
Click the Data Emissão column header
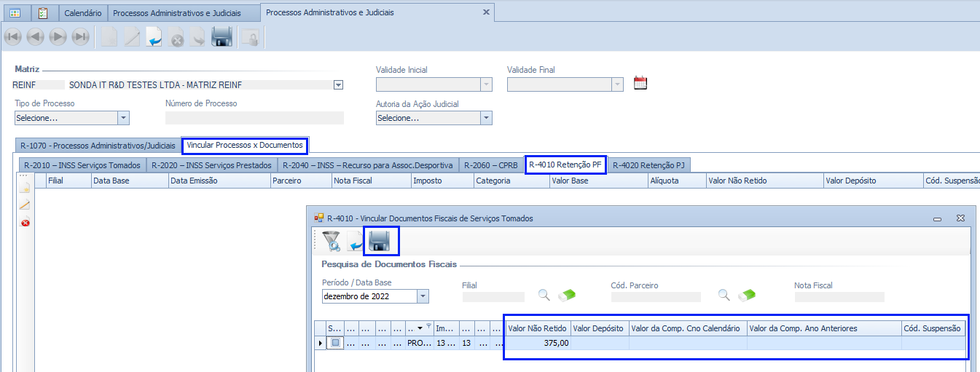tap(219, 181)
